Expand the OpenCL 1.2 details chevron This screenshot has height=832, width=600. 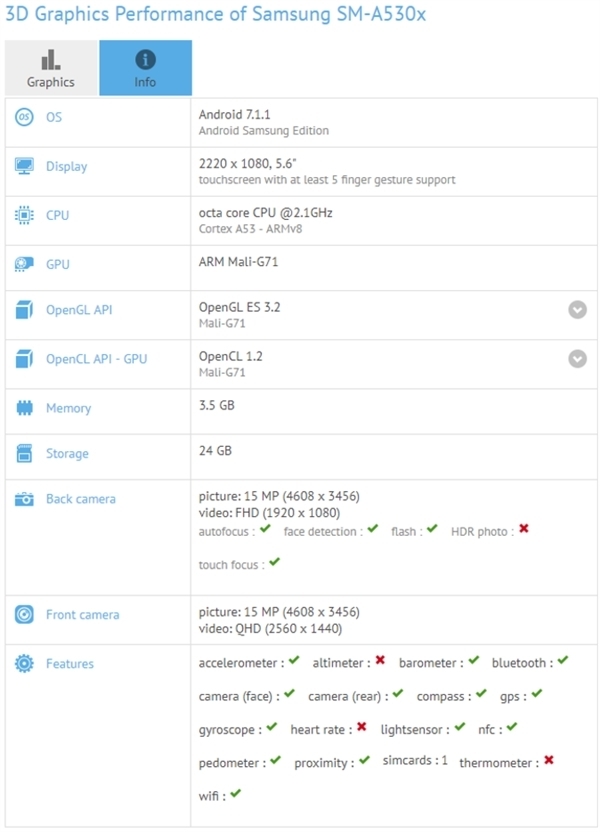click(577, 359)
